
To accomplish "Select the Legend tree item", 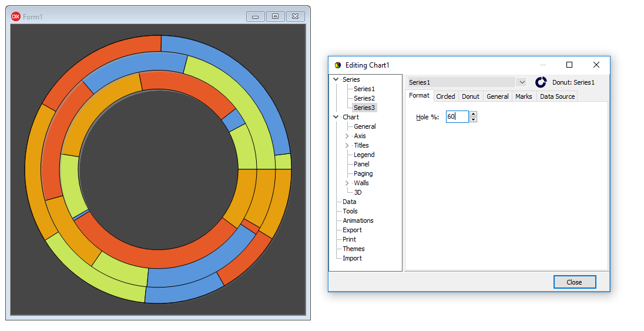I will 364,155.
